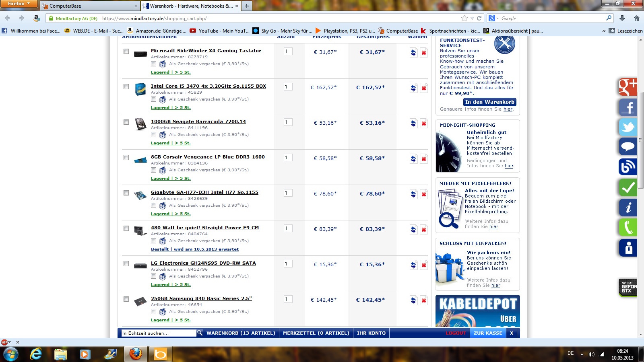The height and width of the screenshot is (362, 644).
Task: Open the Facebook sidebar icon
Action: click(x=628, y=107)
